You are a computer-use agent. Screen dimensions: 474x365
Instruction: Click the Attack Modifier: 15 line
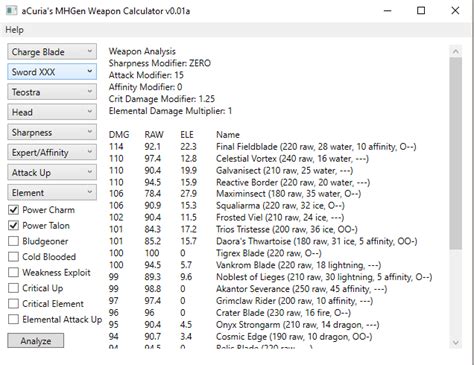[x=146, y=75]
